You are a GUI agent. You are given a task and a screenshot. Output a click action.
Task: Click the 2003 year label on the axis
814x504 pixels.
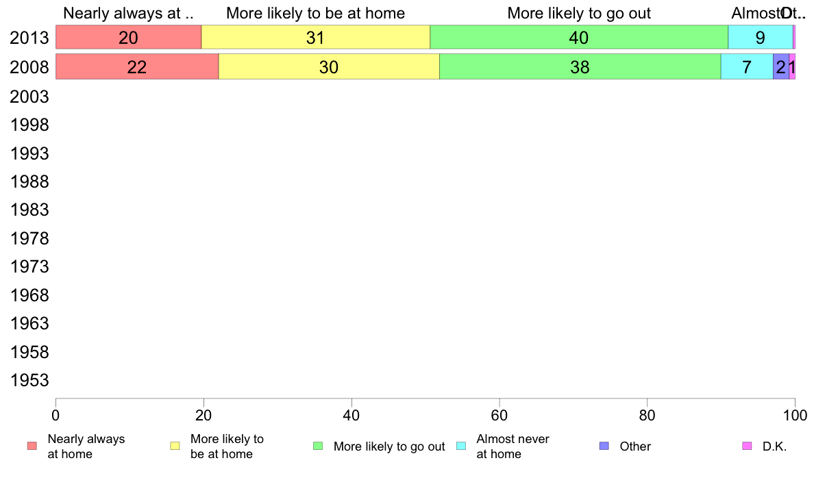pos(29,97)
